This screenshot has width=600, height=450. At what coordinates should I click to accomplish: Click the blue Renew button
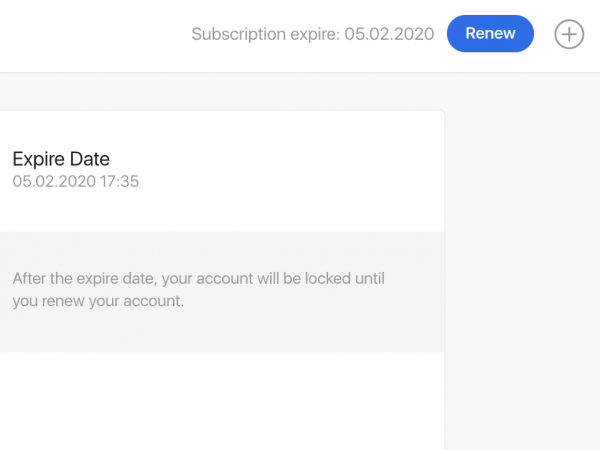[x=490, y=34]
